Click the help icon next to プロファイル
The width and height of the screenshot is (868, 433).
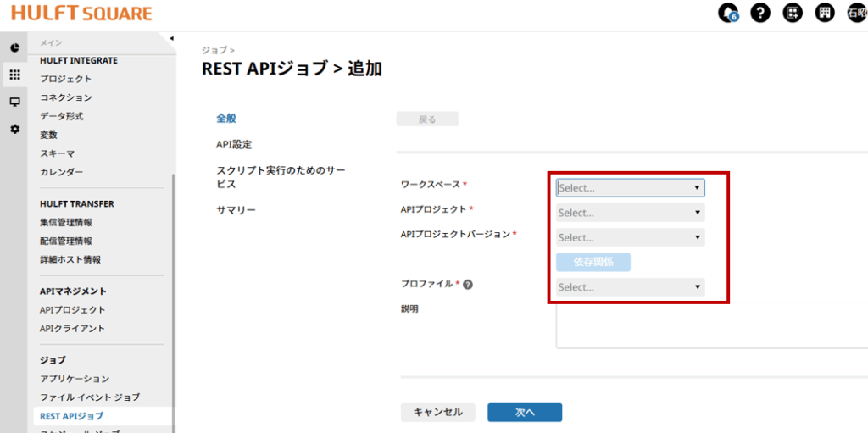(468, 285)
